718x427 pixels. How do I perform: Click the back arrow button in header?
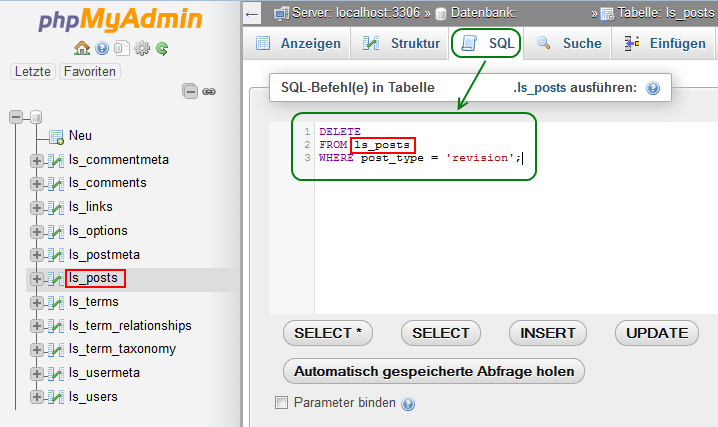(252, 14)
